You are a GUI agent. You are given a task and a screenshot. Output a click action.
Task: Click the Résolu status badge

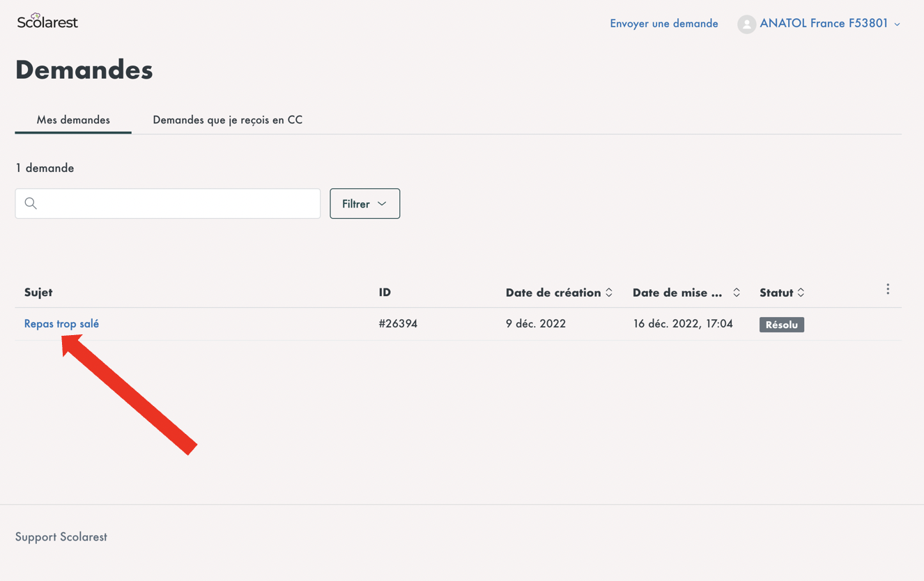point(781,325)
